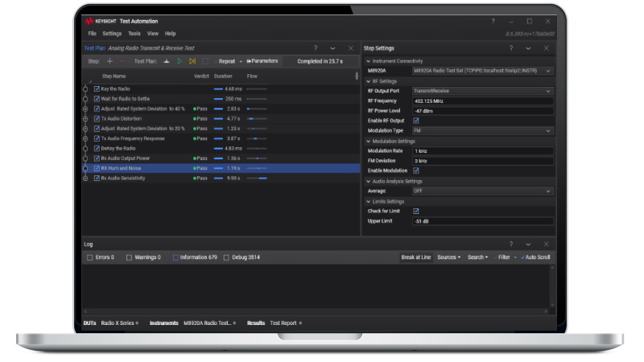Run the test plan with green play icon
Screen dimensions: 644x362
pyautogui.click(x=180, y=61)
